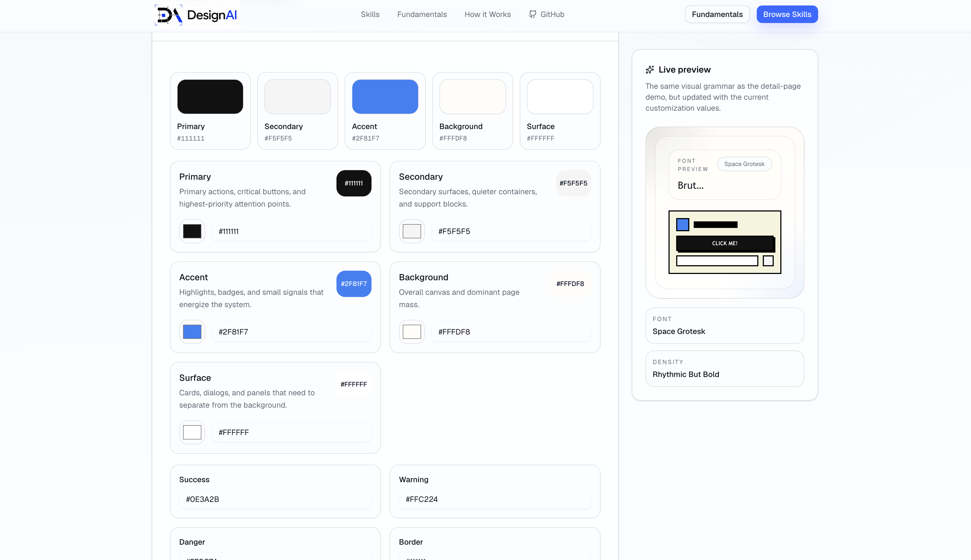Click the #F5F5F5 badge in Secondary card
The height and width of the screenshot is (560, 971).
573,183
